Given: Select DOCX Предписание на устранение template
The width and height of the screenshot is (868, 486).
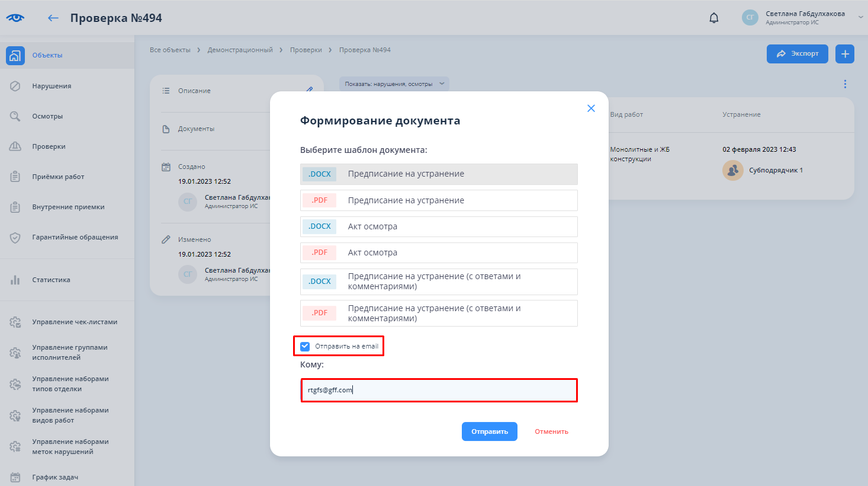Looking at the screenshot, I should 438,174.
